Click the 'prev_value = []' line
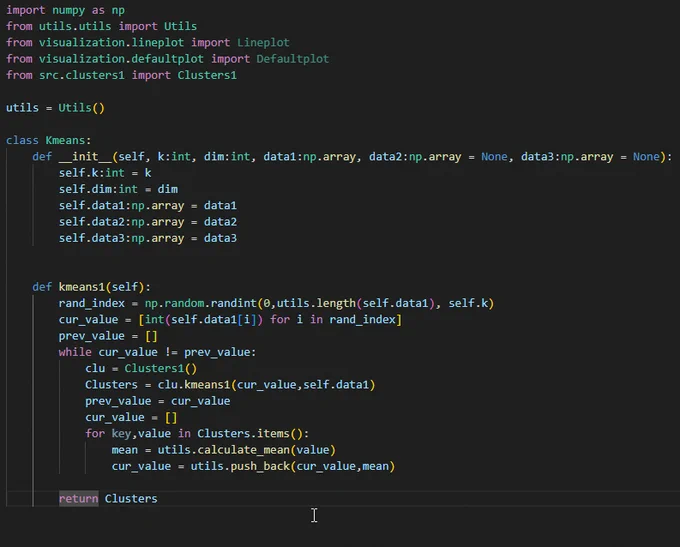Screen dimensions: 680x547 [x=108, y=336]
